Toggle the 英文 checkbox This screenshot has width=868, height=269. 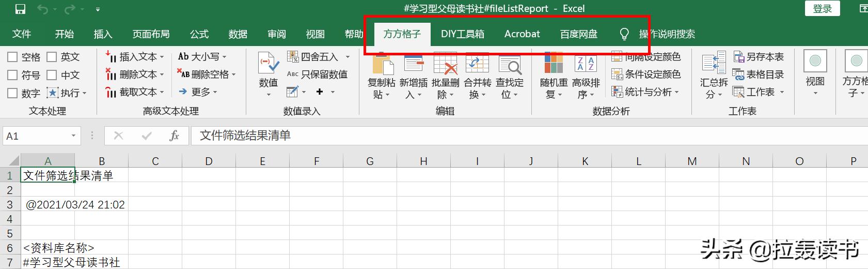click(x=52, y=57)
